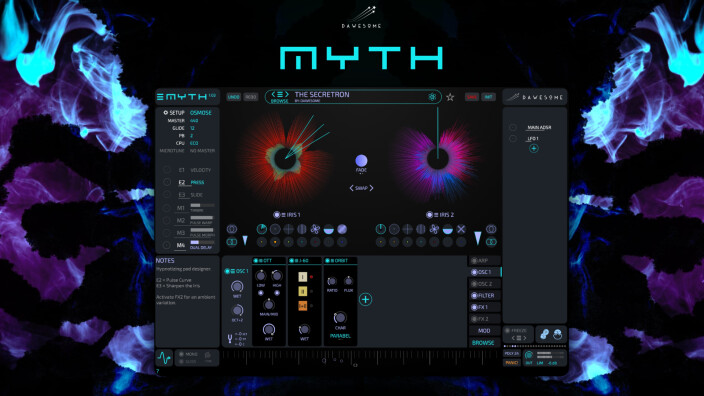Click the favorite star next to the preset name

tap(450, 97)
